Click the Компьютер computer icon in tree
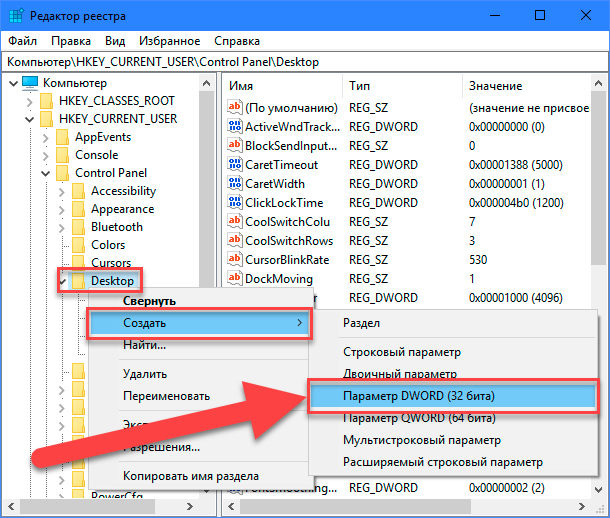Image resolution: width=610 pixels, height=518 pixels. [x=30, y=83]
